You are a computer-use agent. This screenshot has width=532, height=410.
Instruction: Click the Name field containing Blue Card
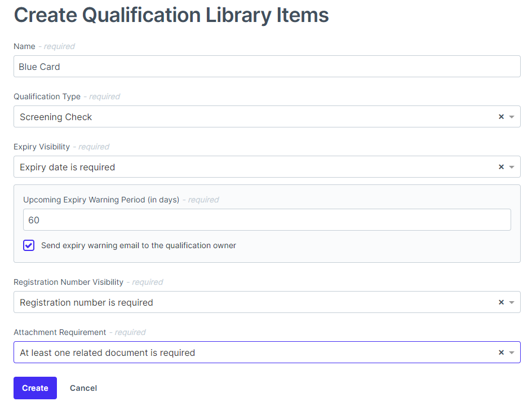pyautogui.click(x=267, y=67)
